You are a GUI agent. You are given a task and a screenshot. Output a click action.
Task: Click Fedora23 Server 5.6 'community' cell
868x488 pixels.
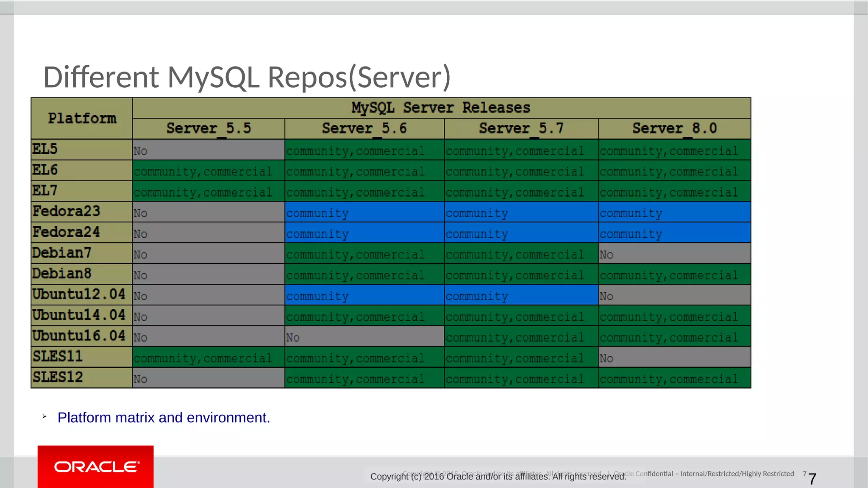click(364, 212)
